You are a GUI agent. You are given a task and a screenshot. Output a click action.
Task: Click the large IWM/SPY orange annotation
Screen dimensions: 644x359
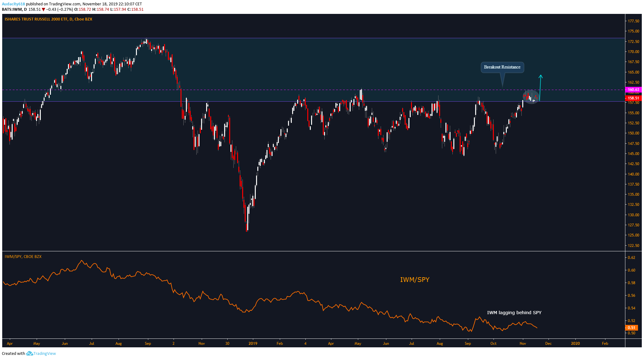[x=414, y=280]
